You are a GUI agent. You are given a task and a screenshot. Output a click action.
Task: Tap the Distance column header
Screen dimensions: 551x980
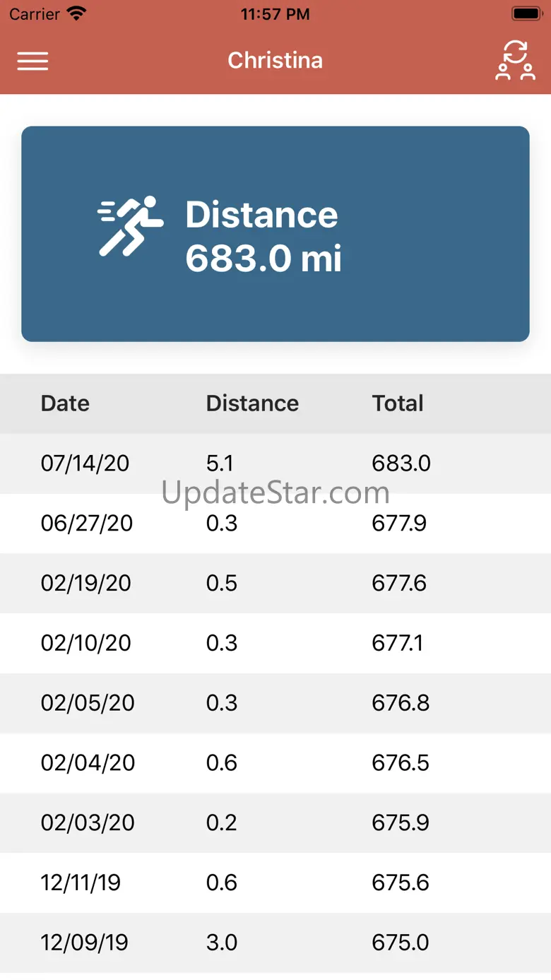click(x=252, y=403)
